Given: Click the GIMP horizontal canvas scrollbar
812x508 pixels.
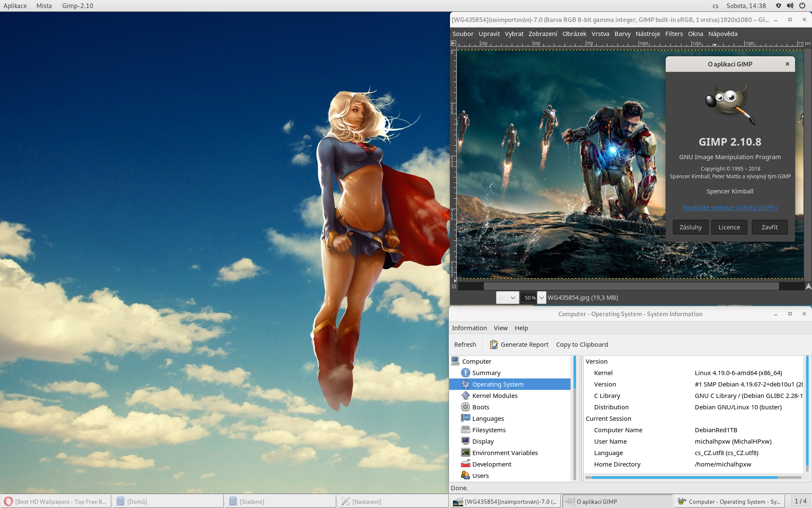Looking at the screenshot, I should pyautogui.click(x=631, y=286).
